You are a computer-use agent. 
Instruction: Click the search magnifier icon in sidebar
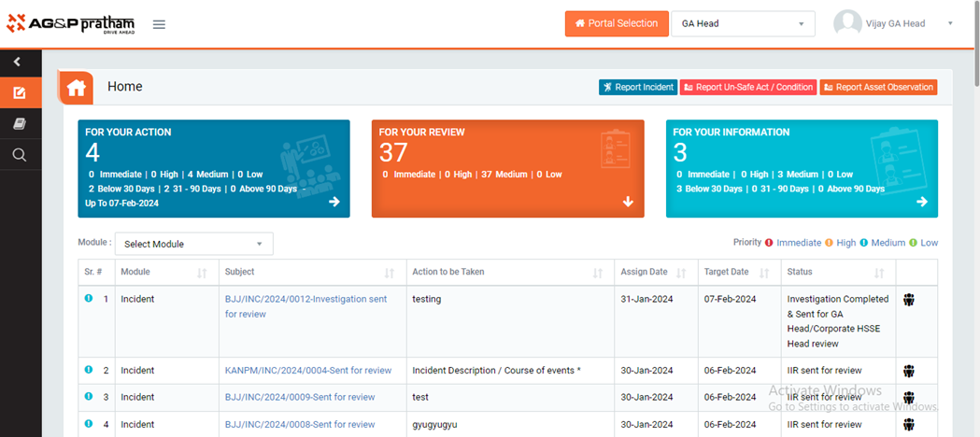point(20,155)
